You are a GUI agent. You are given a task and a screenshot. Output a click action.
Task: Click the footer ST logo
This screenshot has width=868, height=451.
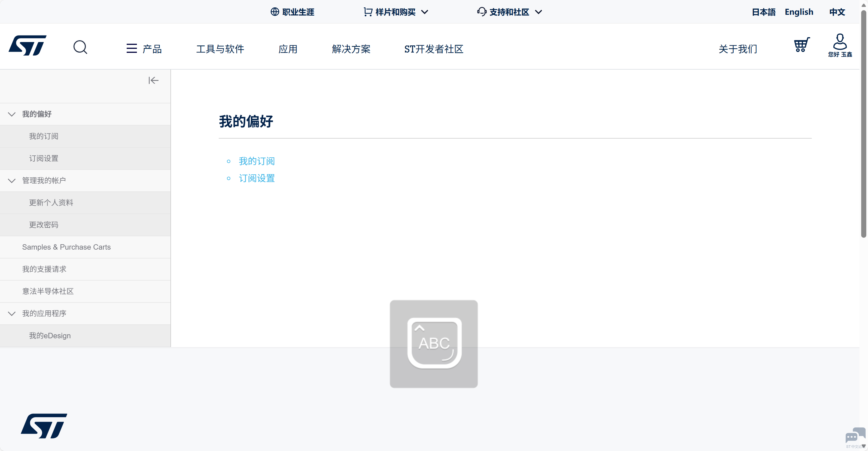tap(44, 426)
